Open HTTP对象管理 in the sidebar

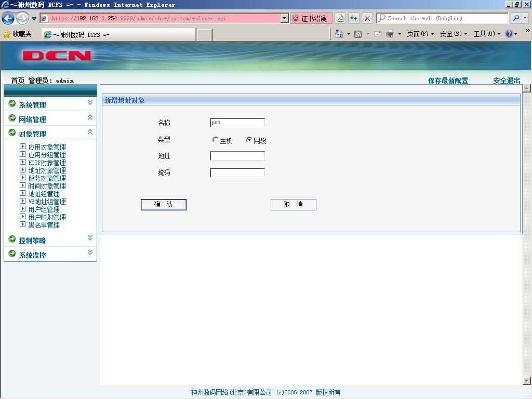[x=47, y=163]
